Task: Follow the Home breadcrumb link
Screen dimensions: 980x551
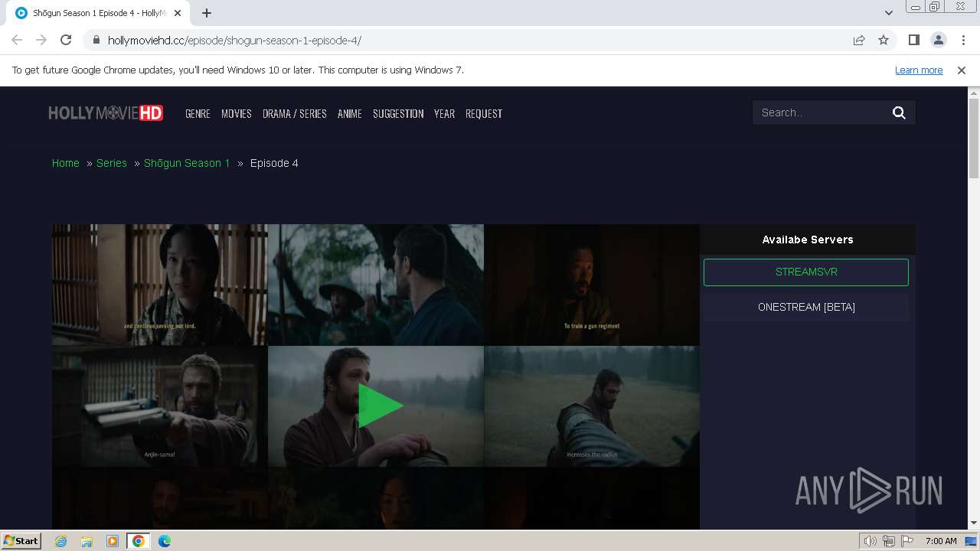Action: pos(66,163)
